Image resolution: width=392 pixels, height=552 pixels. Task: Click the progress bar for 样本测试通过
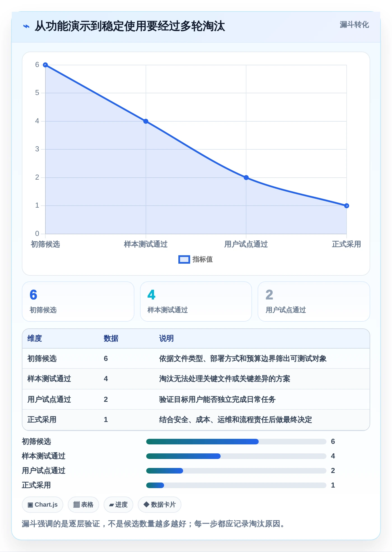tap(236, 456)
